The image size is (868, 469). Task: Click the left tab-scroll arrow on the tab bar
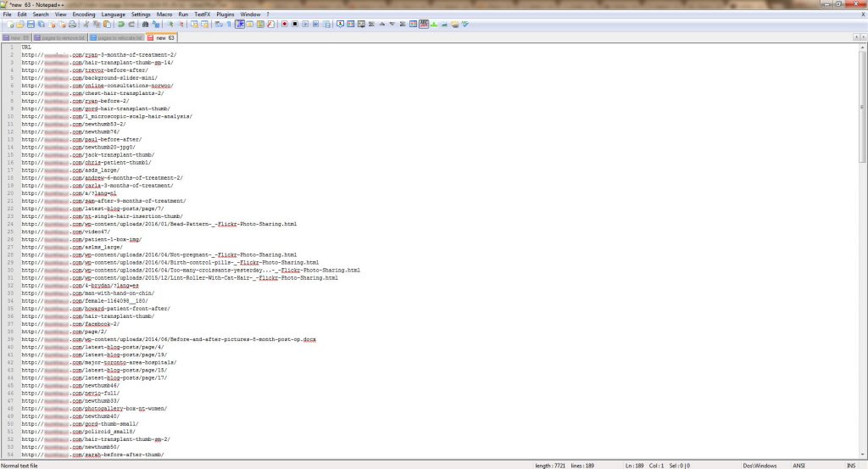tap(856, 36)
